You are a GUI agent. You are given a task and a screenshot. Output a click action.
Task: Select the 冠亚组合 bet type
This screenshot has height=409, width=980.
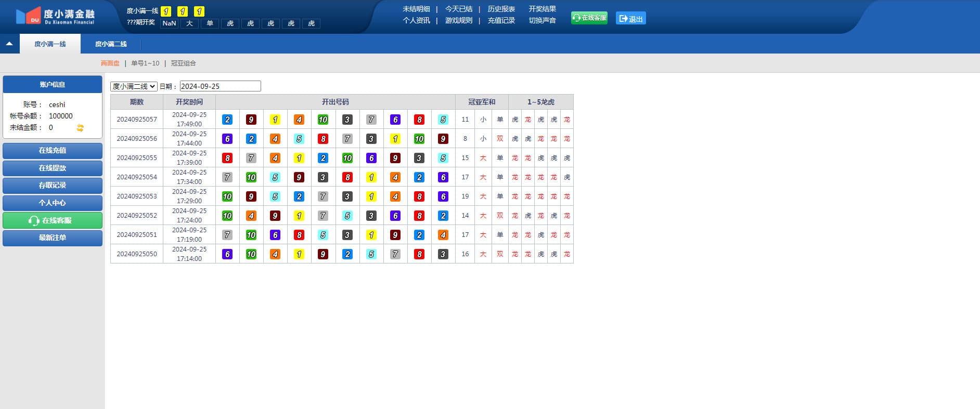pos(184,63)
